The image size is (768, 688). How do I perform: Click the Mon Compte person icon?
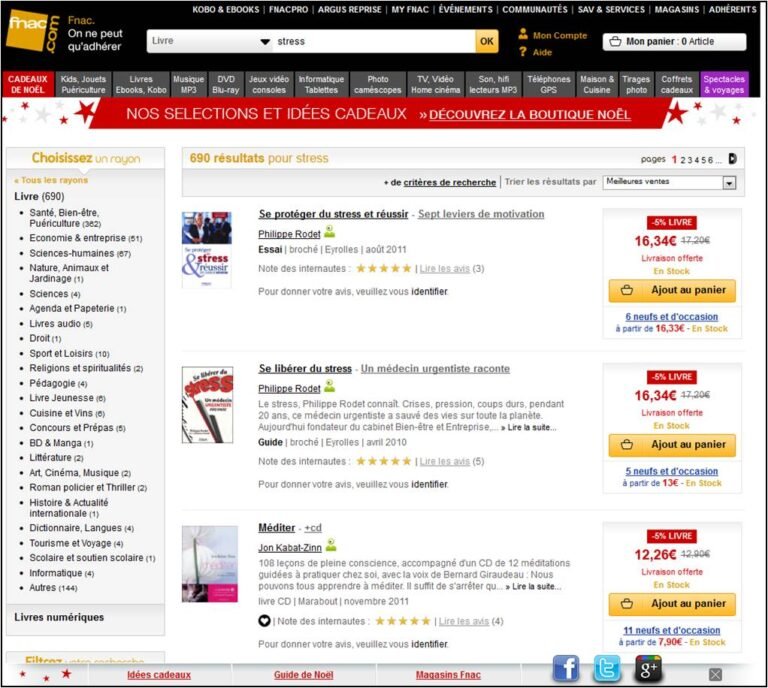click(523, 34)
